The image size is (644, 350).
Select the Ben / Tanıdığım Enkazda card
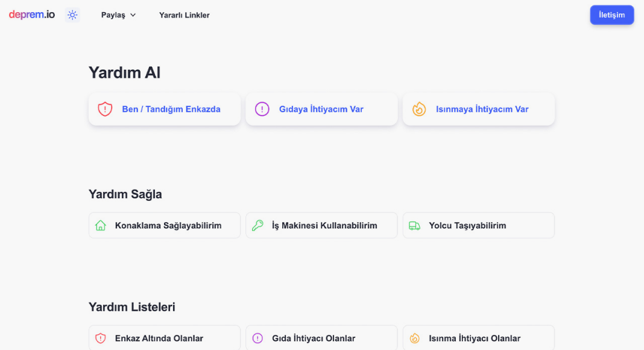coord(165,109)
